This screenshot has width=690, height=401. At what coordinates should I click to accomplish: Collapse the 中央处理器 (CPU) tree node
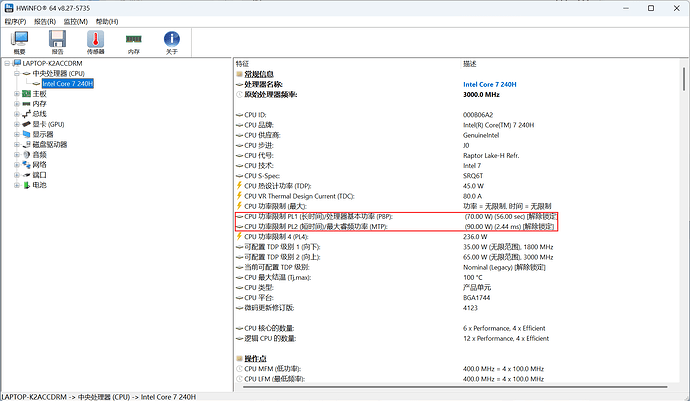[16, 73]
